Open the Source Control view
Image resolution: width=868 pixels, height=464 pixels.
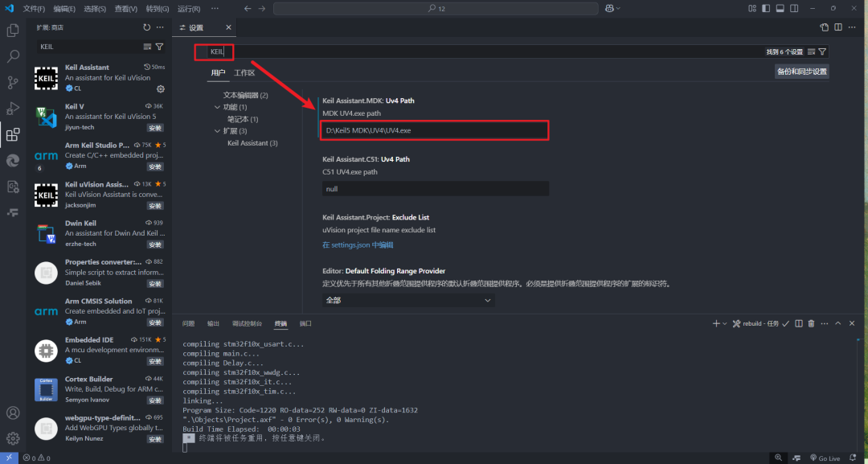point(13,83)
